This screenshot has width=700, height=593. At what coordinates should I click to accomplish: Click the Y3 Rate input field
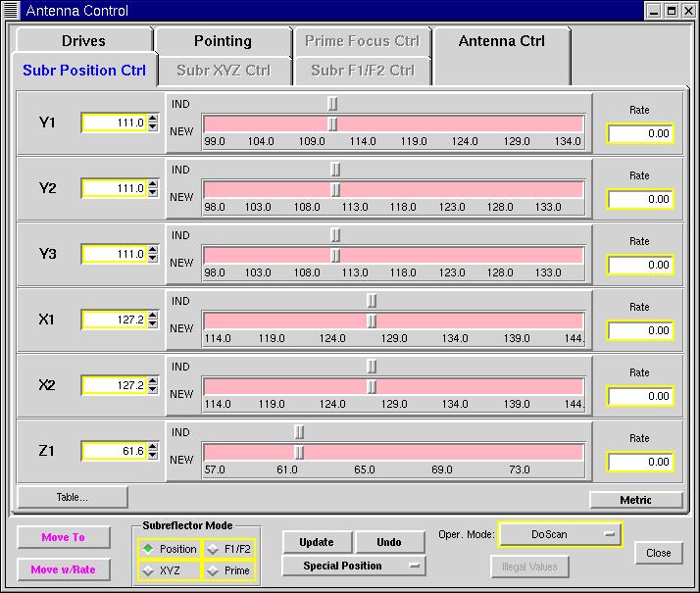click(x=640, y=265)
